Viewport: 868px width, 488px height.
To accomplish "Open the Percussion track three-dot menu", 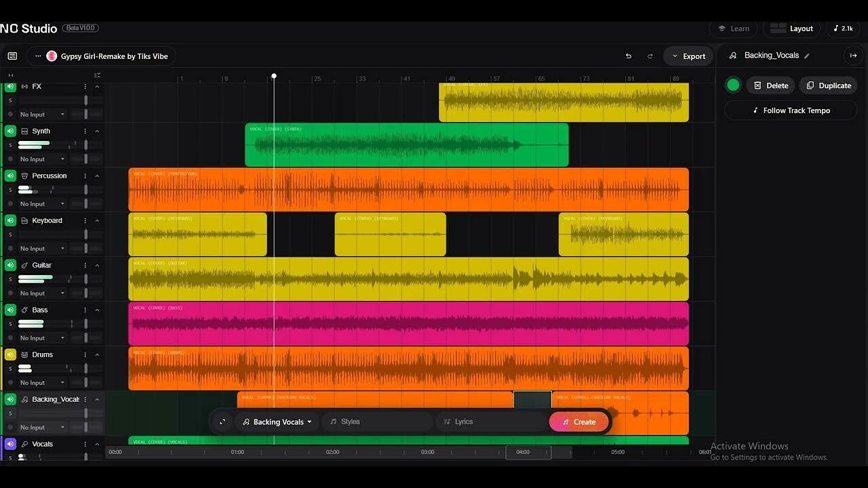I will coord(85,176).
